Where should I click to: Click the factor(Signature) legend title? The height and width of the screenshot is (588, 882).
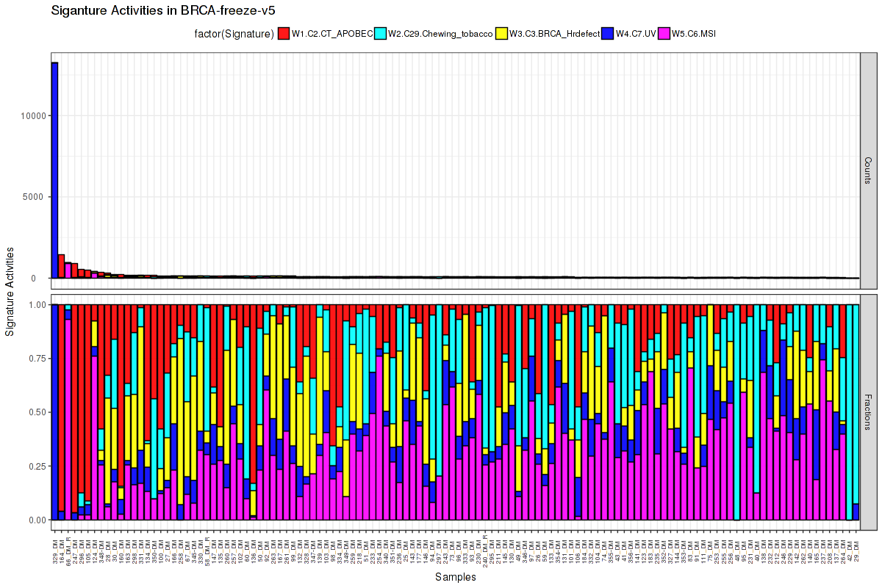coord(234,33)
